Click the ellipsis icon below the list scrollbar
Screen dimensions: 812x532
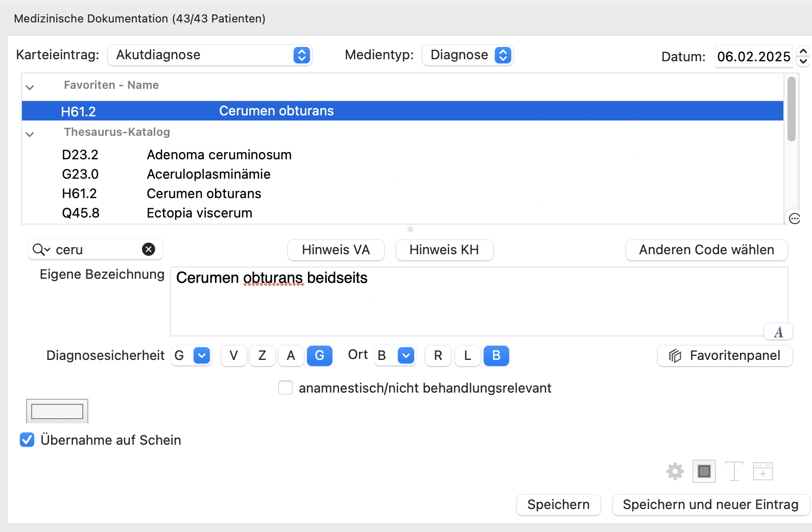pos(795,219)
